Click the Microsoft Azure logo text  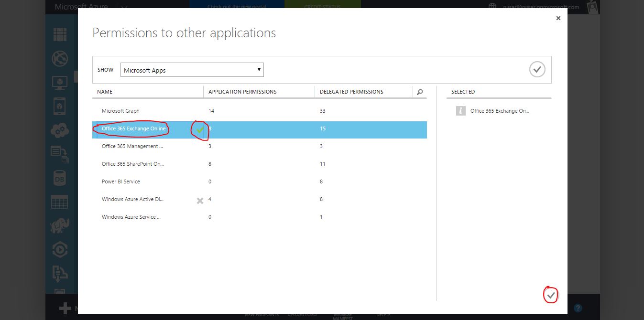click(81, 7)
